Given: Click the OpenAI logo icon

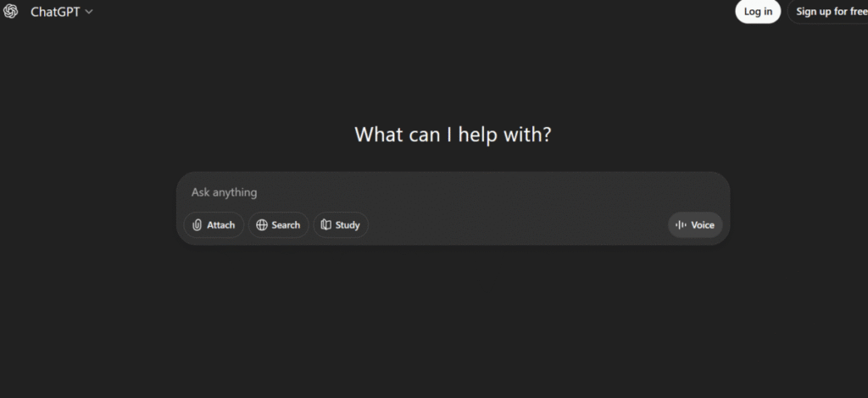Looking at the screenshot, I should point(10,12).
